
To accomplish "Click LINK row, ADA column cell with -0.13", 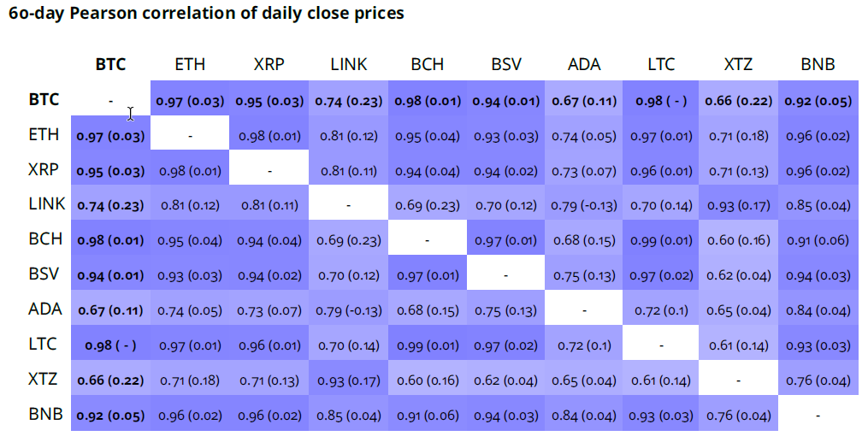I will (x=585, y=205).
